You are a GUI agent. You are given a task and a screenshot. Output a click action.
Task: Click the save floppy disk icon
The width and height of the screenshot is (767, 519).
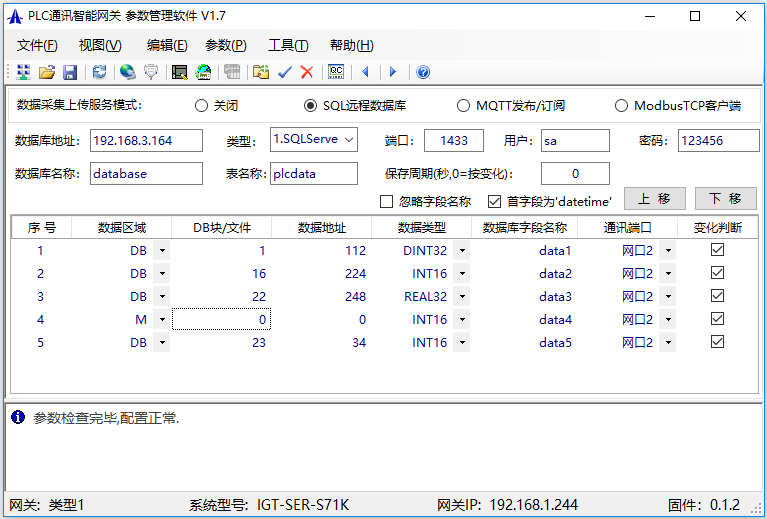pos(70,72)
